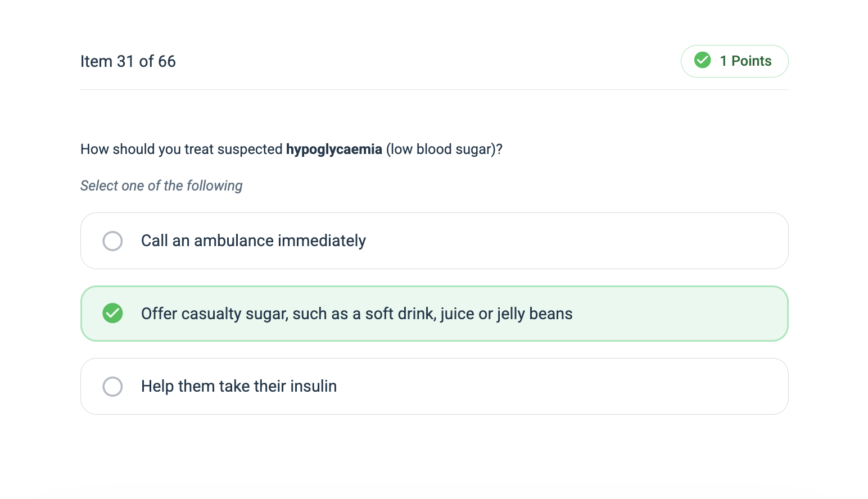Screen dimensions: 868x499
Task: Click the 'Select one of the following' hint
Action: coord(161,186)
